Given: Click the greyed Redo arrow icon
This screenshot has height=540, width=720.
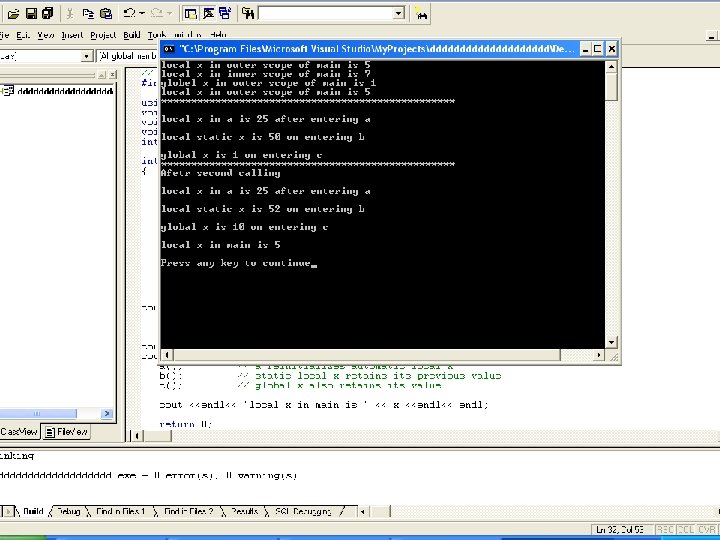Looking at the screenshot, I should (156, 14).
